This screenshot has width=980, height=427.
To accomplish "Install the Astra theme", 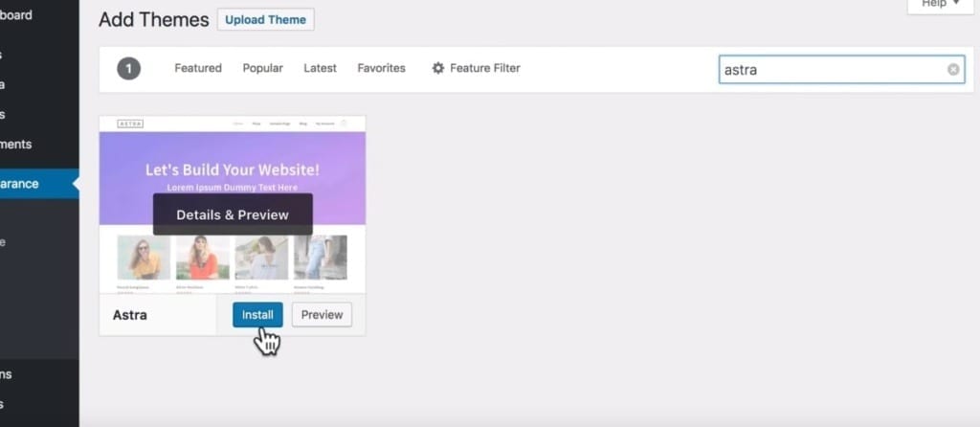I will point(257,314).
